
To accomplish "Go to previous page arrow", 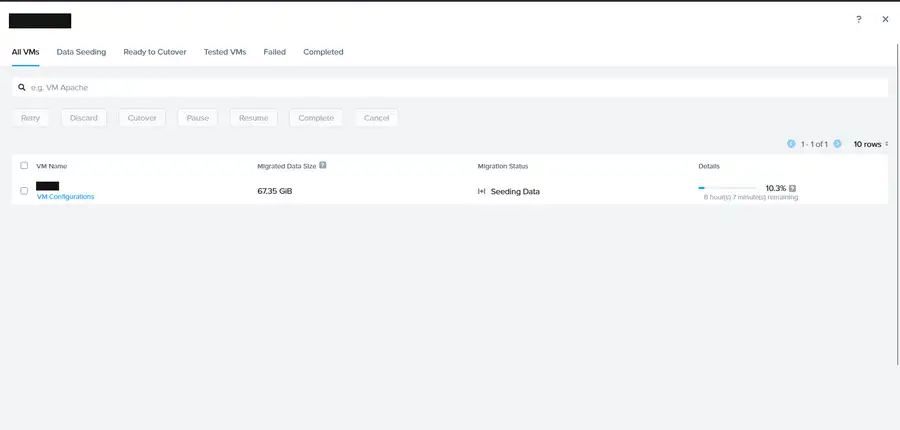I will [791, 144].
